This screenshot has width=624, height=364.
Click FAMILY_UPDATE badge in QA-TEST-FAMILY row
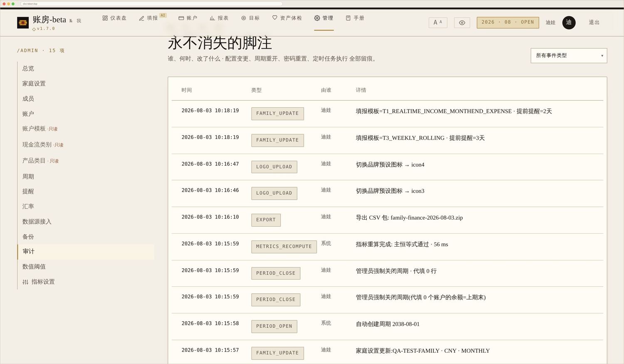(x=277, y=353)
